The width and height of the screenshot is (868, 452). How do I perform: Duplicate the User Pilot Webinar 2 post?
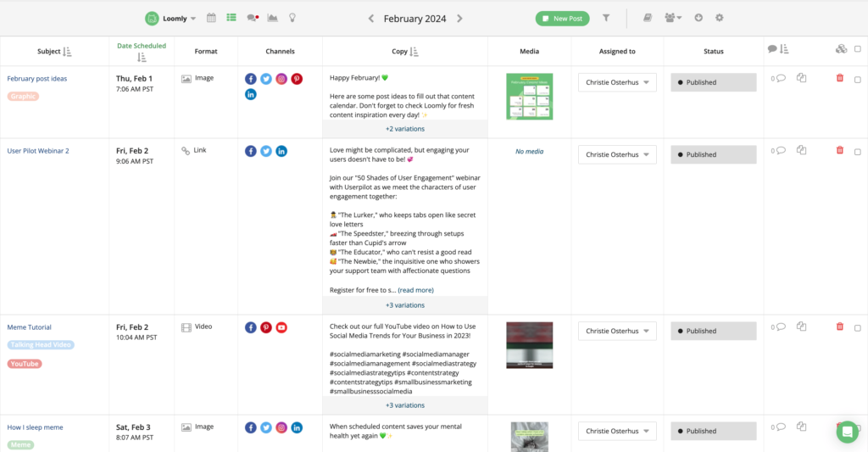[801, 150]
